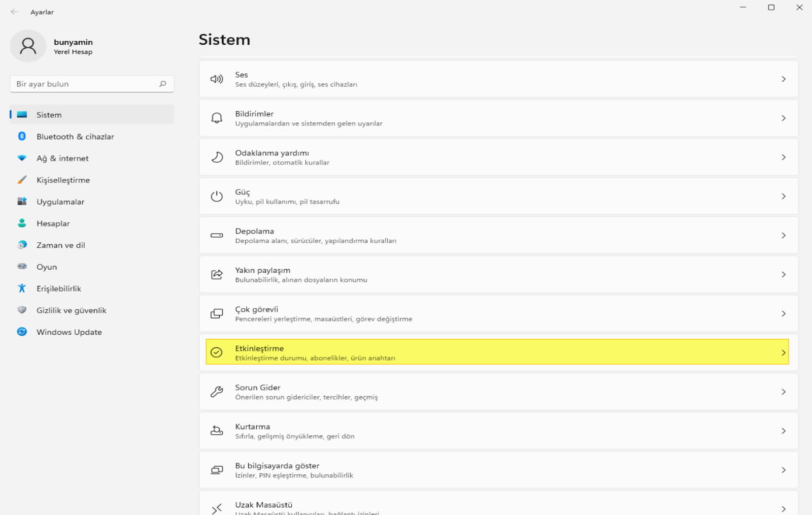Open Ağ & internet section
The width and height of the screenshot is (812, 515).
click(x=92, y=158)
